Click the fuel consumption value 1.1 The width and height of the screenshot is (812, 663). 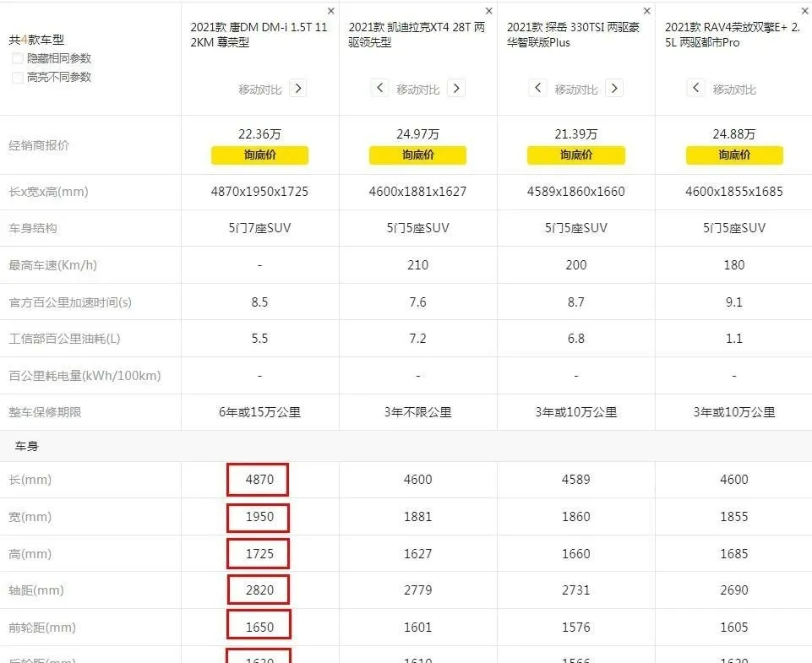tap(734, 339)
